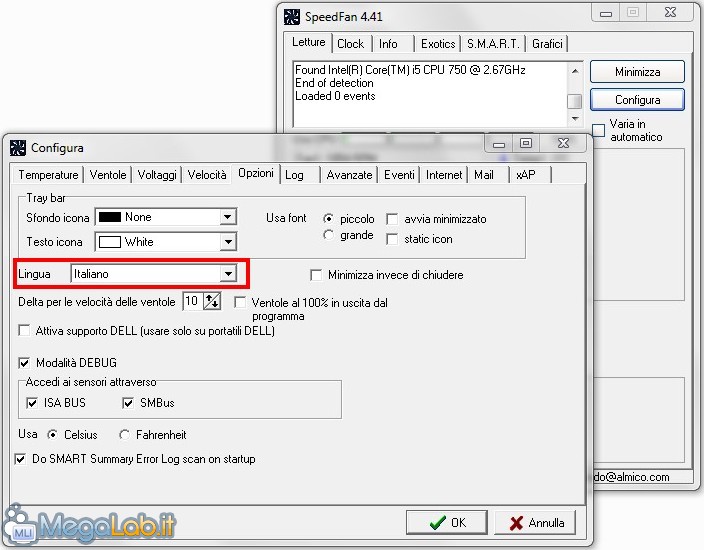Click 'Found Intel(R) Core(TM) i5 CPU 750' log line

click(410, 70)
